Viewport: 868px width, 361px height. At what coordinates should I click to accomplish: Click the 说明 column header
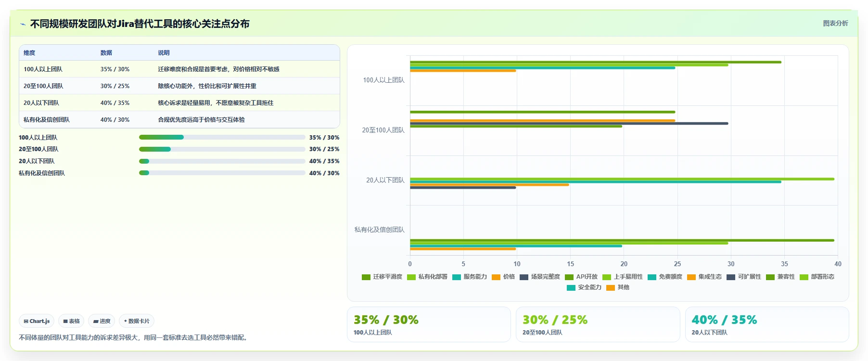click(164, 53)
